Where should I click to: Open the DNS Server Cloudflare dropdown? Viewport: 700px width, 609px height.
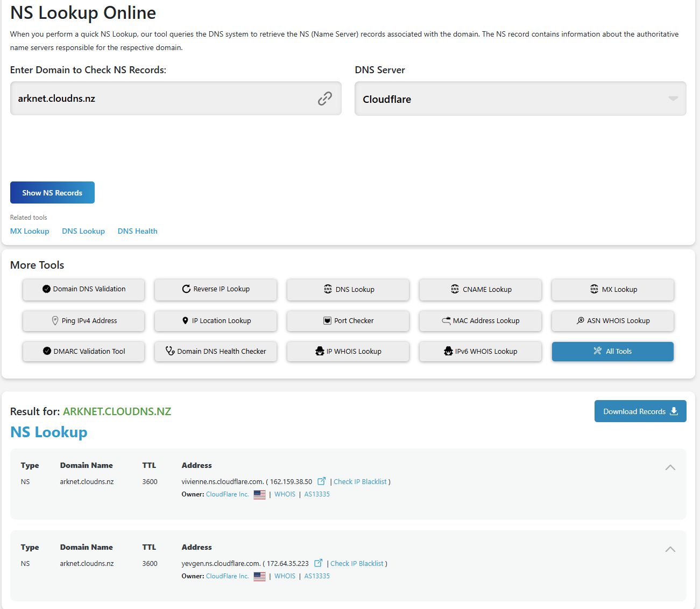tap(520, 99)
